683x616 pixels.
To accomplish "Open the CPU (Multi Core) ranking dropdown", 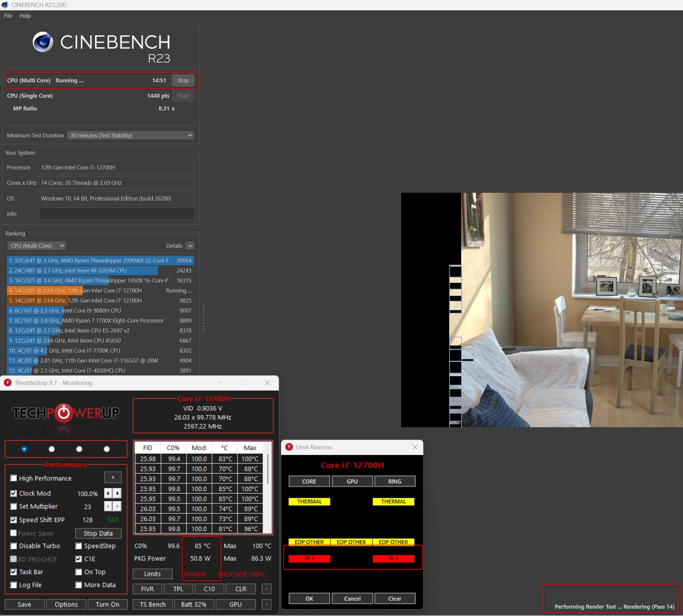I will coord(37,246).
